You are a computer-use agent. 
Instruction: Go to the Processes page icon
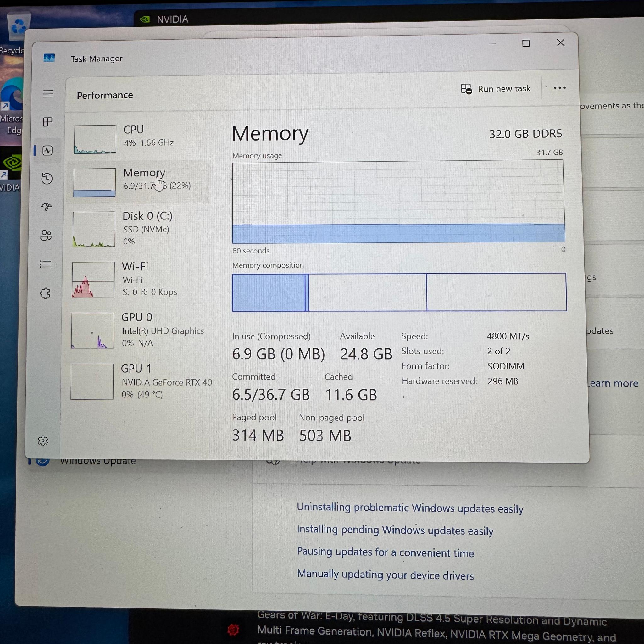48,122
